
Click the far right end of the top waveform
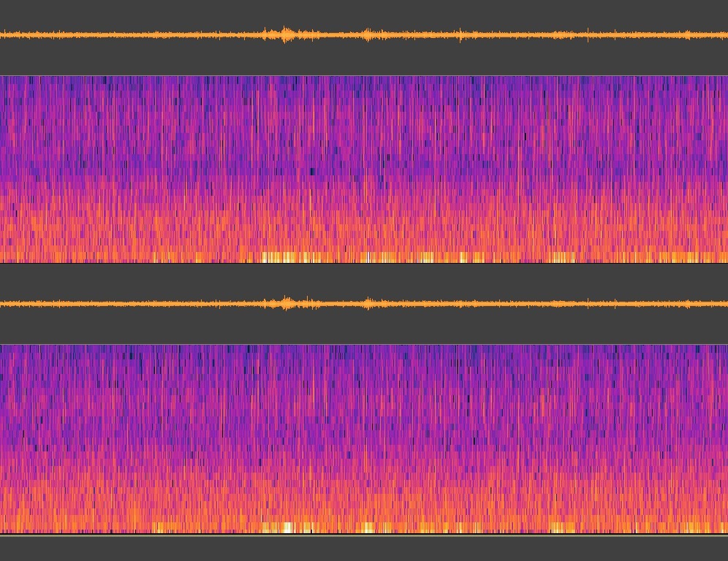[x=725, y=34]
